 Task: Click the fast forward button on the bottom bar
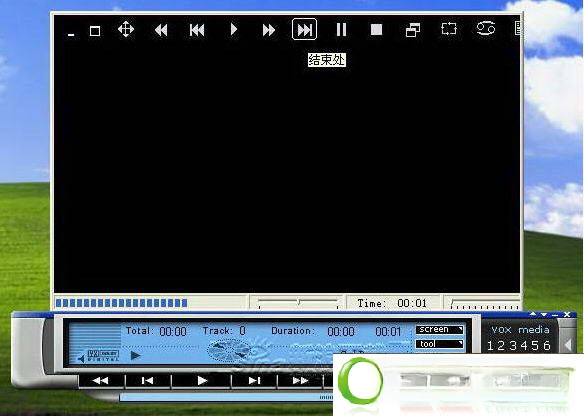point(300,381)
